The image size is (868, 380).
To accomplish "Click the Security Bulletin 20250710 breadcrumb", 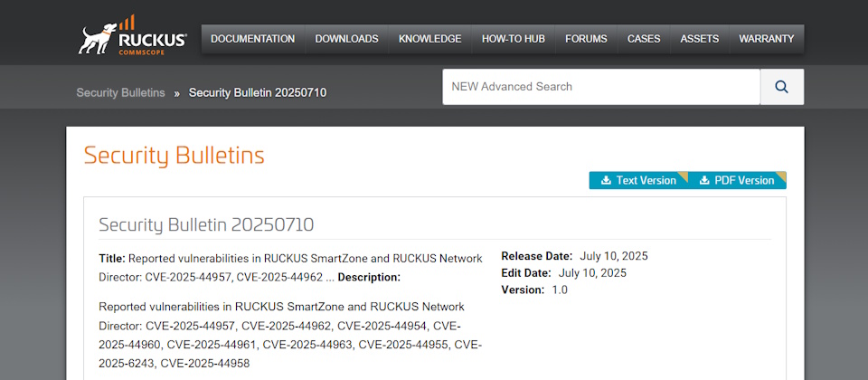I will pos(257,92).
